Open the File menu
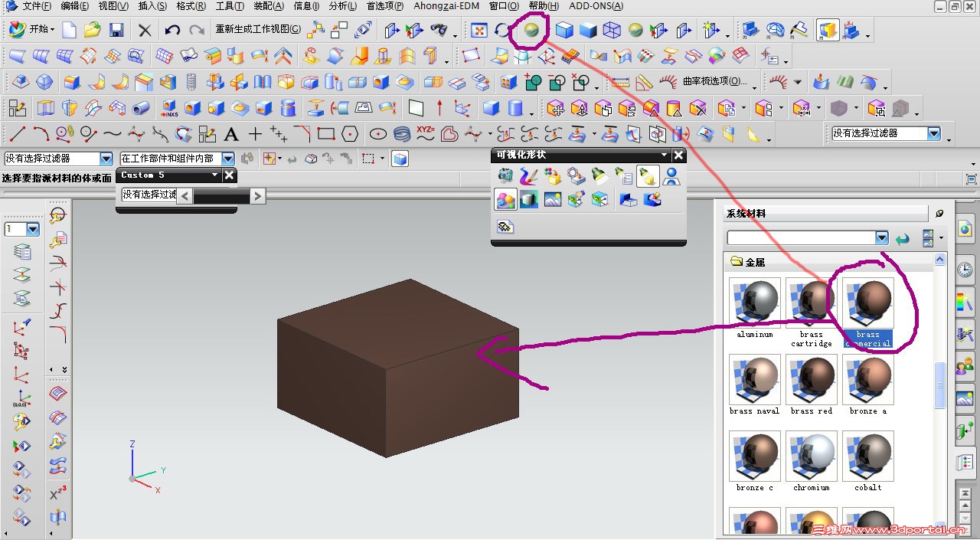Viewport: 980px width, 540px height. point(36,6)
